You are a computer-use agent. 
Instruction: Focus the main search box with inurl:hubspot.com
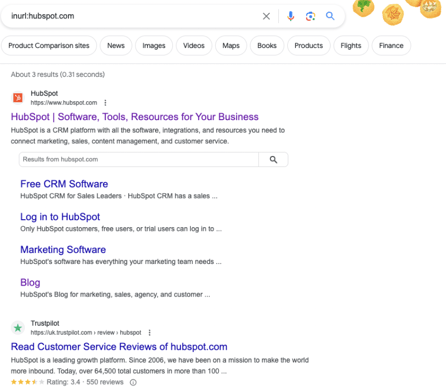[133, 16]
